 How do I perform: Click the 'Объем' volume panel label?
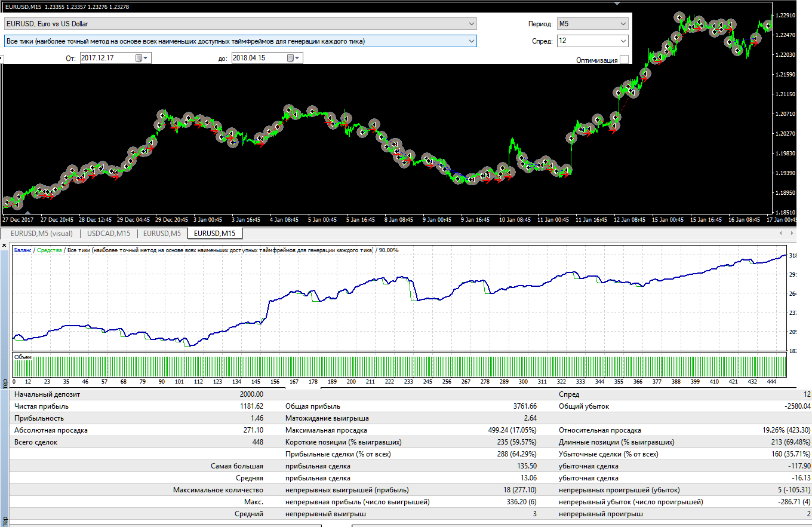click(x=23, y=357)
